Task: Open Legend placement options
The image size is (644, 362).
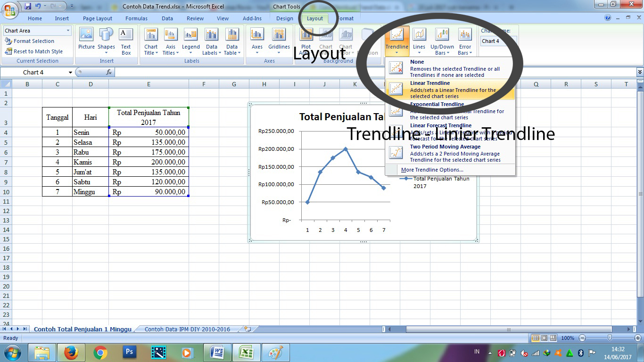Action: [x=191, y=41]
